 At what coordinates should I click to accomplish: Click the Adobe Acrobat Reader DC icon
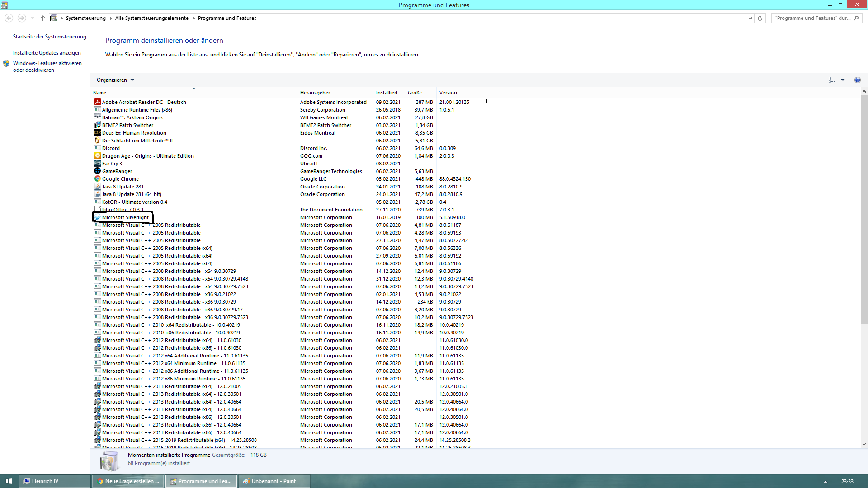pos(97,102)
